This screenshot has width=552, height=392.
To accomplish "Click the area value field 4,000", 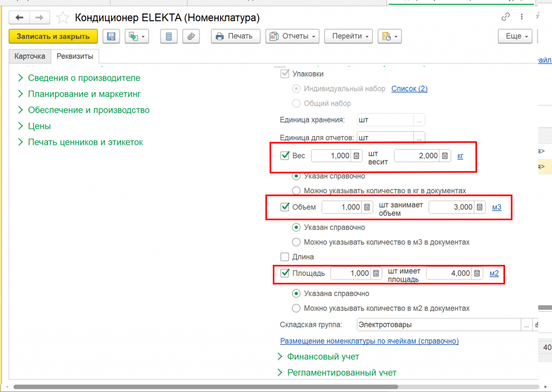I will [x=449, y=273].
